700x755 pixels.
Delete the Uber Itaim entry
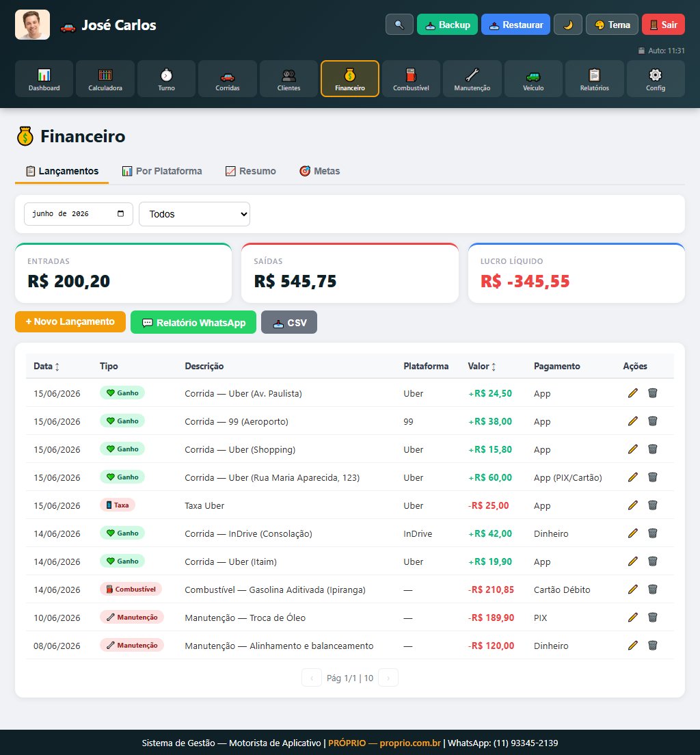[653, 561]
